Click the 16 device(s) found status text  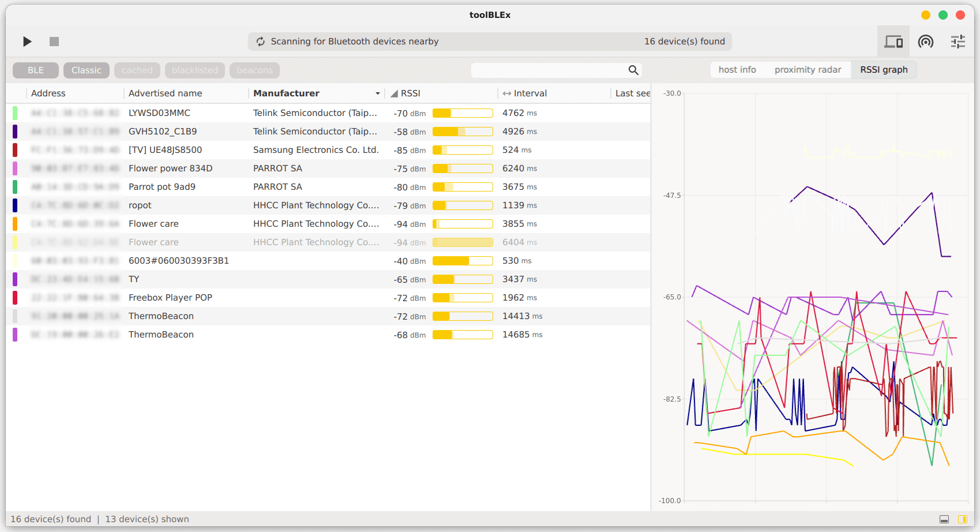pyautogui.click(x=51, y=519)
